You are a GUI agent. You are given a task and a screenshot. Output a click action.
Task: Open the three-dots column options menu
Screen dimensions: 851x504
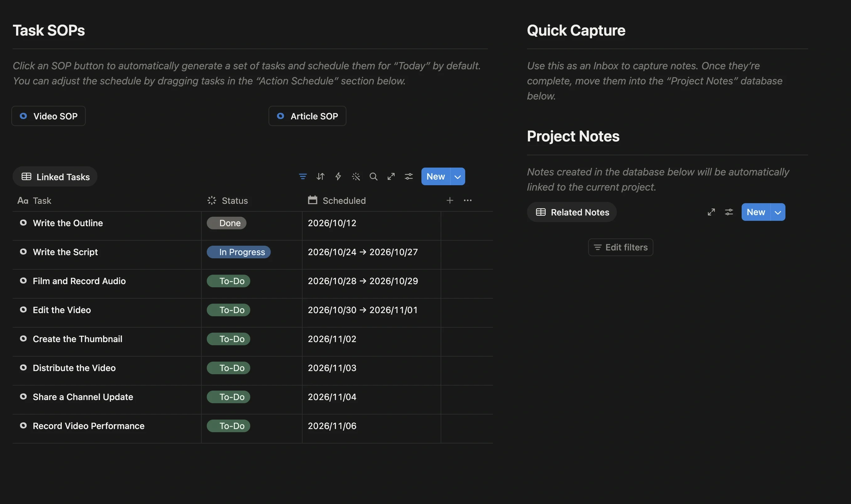coord(468,200)
